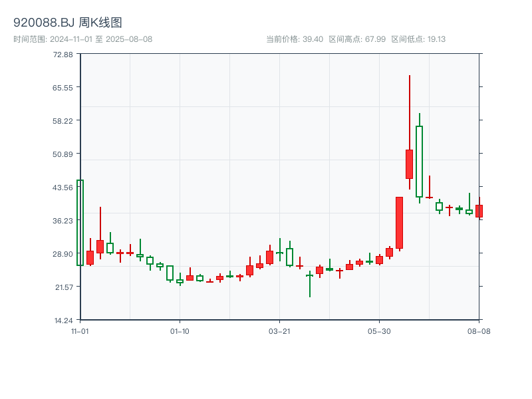Click the y-axis label 50.89
The width and height of the screenshot is (532, 399).
point(63,154)
